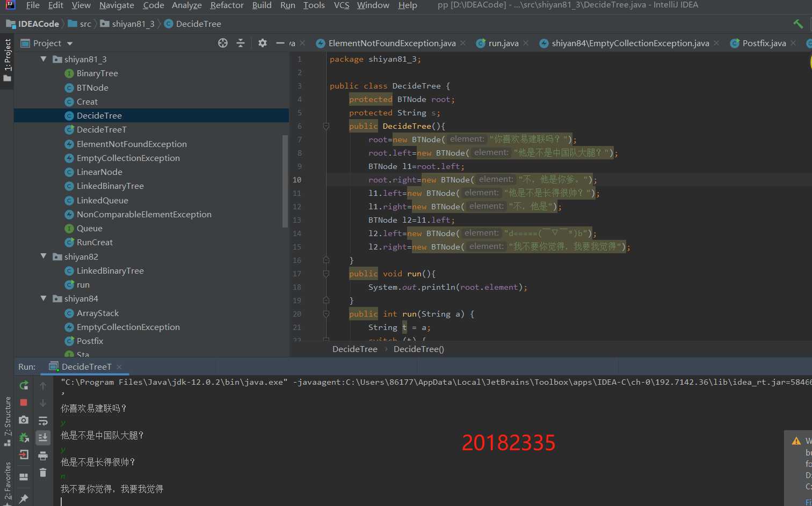812x506 pixels.
Task: Select Postfix in project tree
Action: [90, 341]
